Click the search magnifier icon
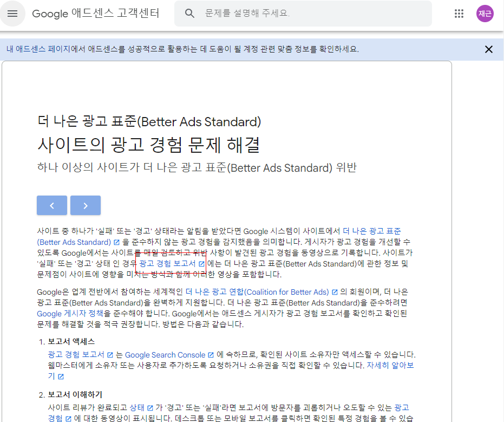The height and width of the screenshot is (422, 504). [x=189, y=14]
